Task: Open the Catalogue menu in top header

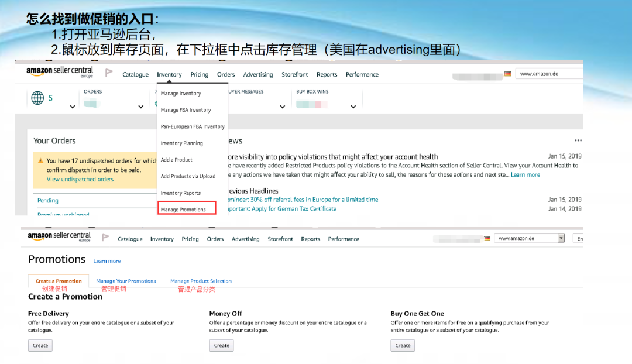Action: (x=135, y=74)
